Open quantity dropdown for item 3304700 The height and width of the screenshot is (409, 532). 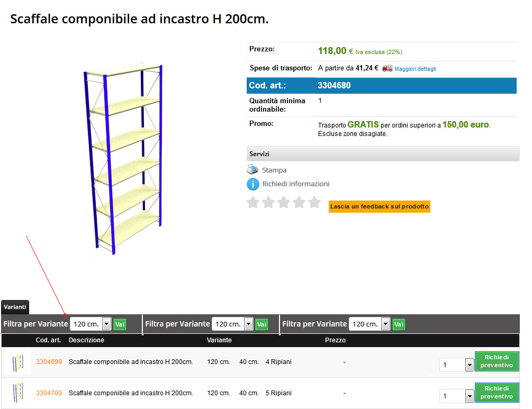469,396
